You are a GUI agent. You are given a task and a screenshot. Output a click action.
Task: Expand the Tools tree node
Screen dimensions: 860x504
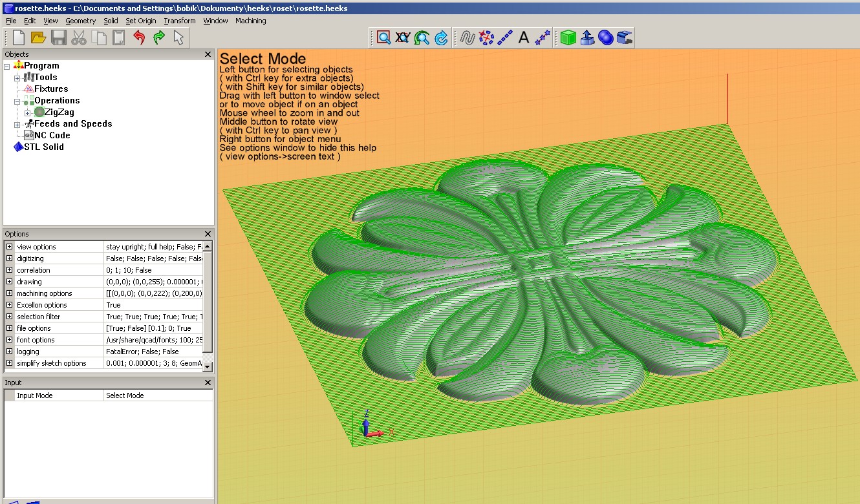point(17,78)
